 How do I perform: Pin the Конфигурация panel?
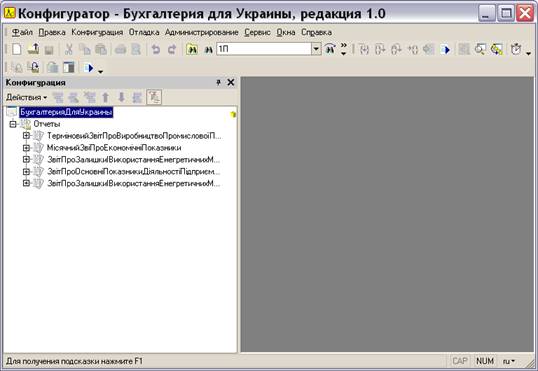tap(218, 82)
